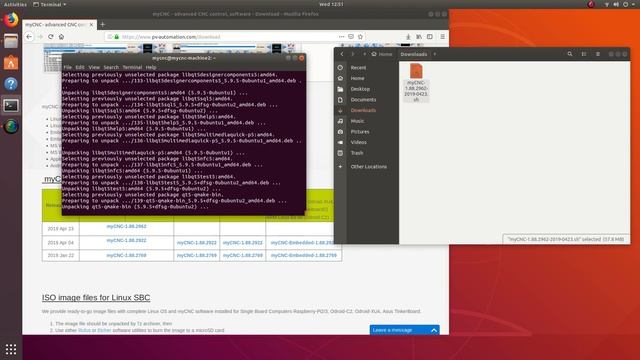Go to Firefox home page
The height and width of the screenshot is (360, 640).
[x=61, y=37]
